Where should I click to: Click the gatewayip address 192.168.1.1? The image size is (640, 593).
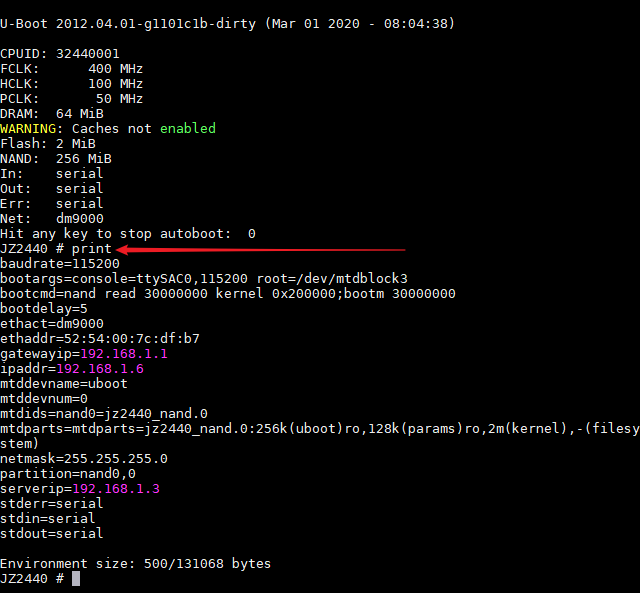[x=124, y=354]
